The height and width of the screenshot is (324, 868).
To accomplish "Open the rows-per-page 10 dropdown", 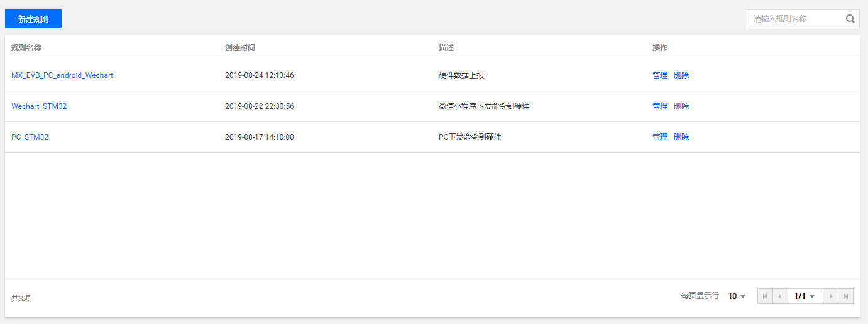I will coord(737,296).
